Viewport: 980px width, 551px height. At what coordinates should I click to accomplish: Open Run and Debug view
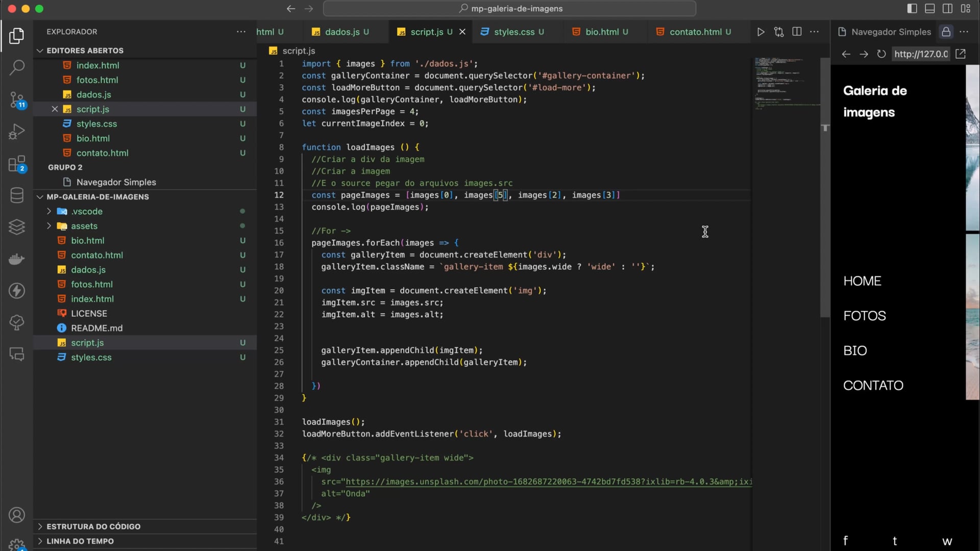pos(17,132)
